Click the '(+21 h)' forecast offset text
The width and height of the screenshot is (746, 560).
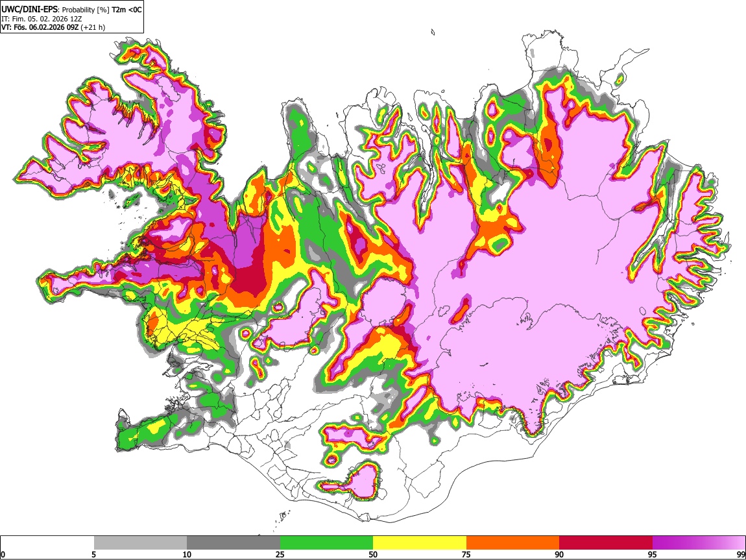[93, 27]
